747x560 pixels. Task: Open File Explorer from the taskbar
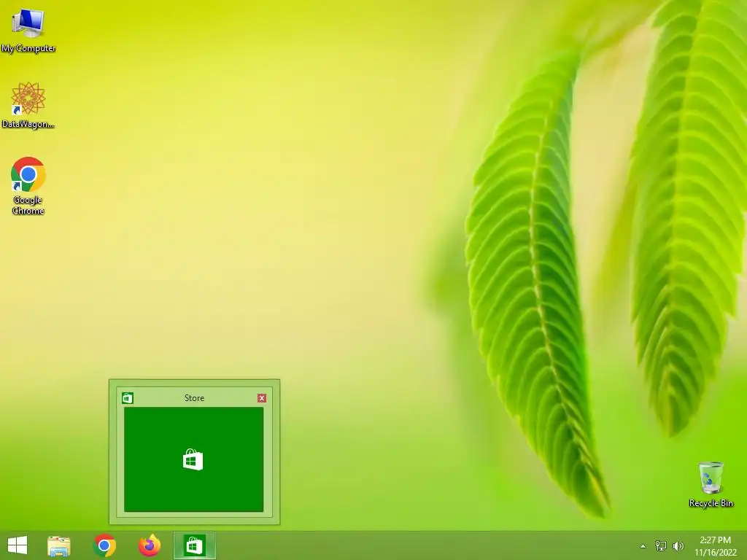click(59, 545)
